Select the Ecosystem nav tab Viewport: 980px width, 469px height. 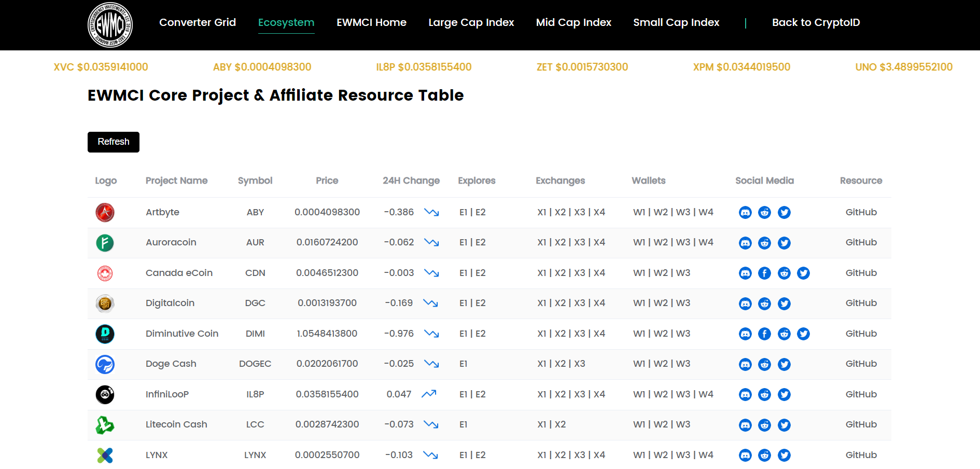[286, 22]
